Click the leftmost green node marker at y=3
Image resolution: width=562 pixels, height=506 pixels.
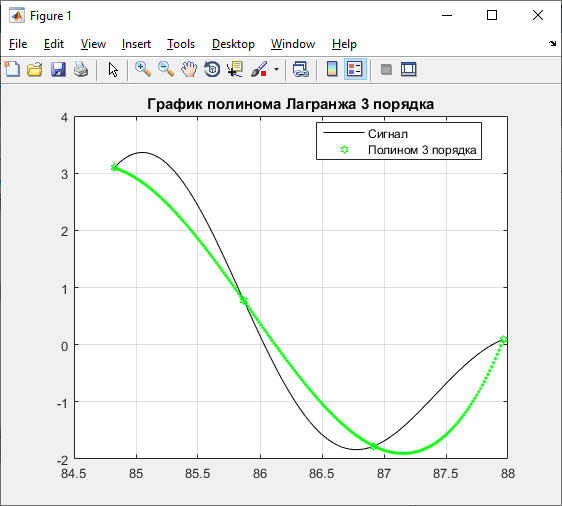click(114, 167)
